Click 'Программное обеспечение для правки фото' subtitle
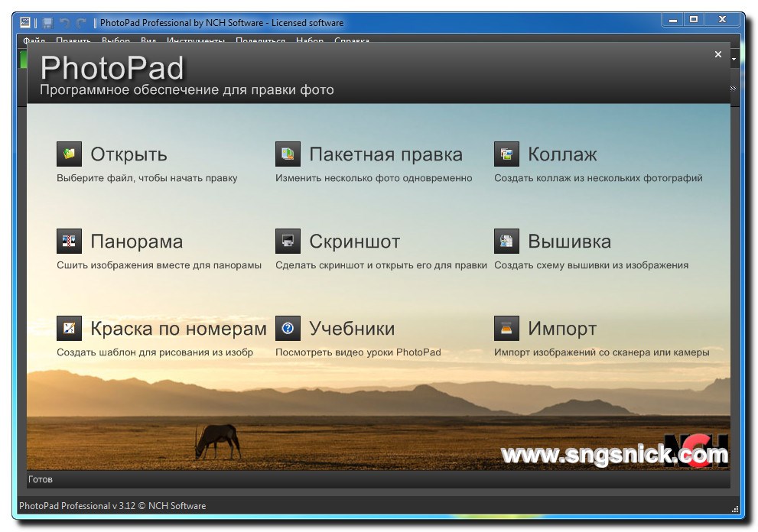The width and height of the screenshot is (758, 532). [187, 90]
